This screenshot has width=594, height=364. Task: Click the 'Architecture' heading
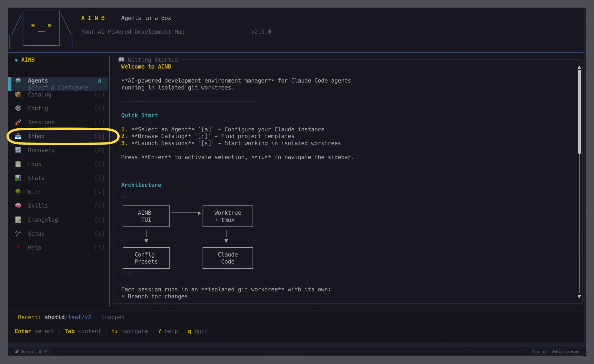141,185
